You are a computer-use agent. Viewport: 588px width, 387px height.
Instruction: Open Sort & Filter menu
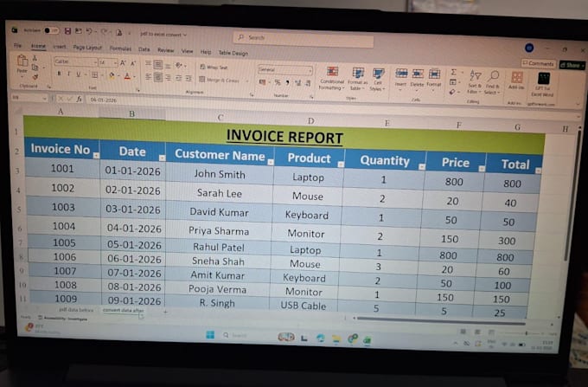click(x=475, y=82)
